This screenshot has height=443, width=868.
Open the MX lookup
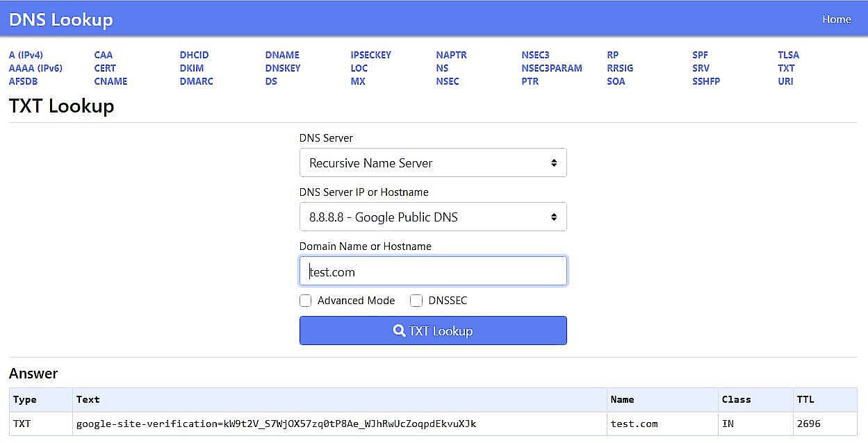click(357, 81)
